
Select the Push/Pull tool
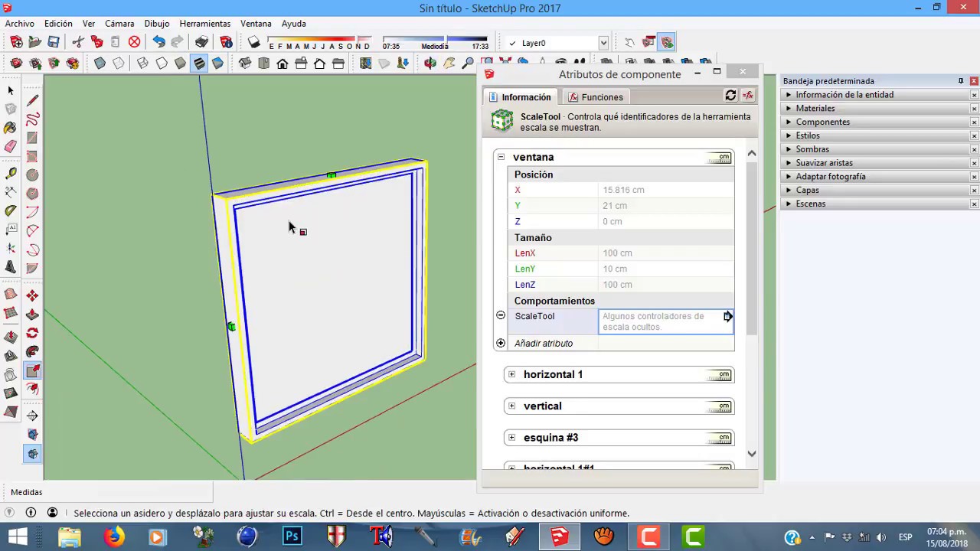pyautogui.click(x=32, y=315)
